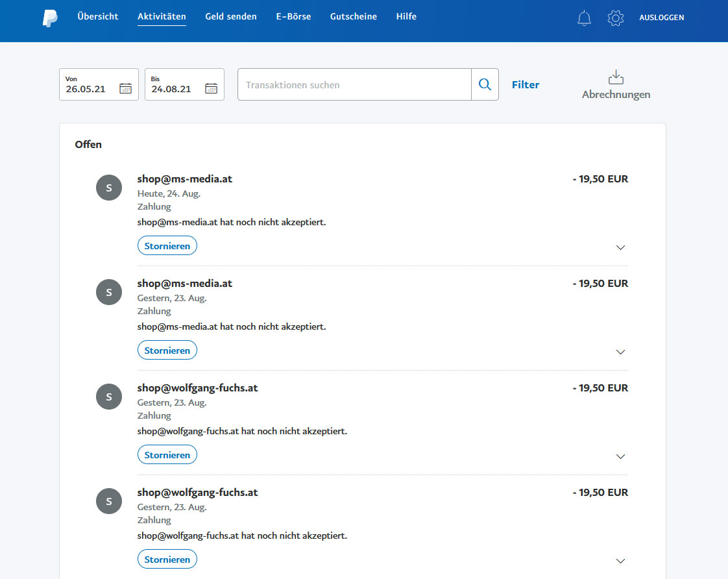The image size is (728, 579).
Task: Focus the Transaktionen suchen field
Action: click(354, 84)
